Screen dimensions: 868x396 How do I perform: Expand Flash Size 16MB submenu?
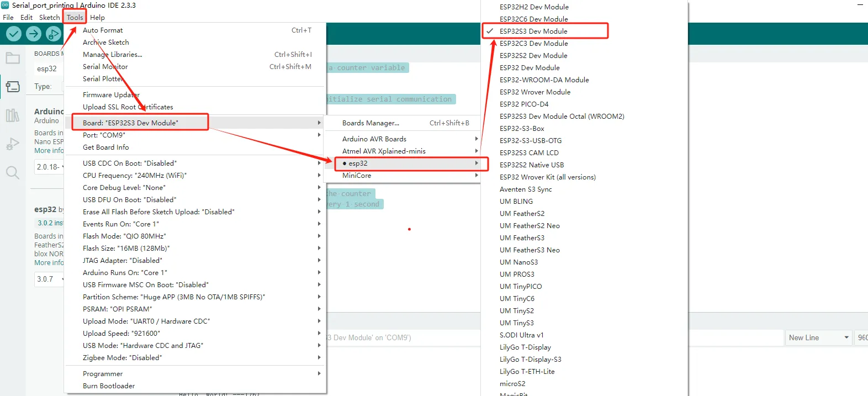click(195, 249)
